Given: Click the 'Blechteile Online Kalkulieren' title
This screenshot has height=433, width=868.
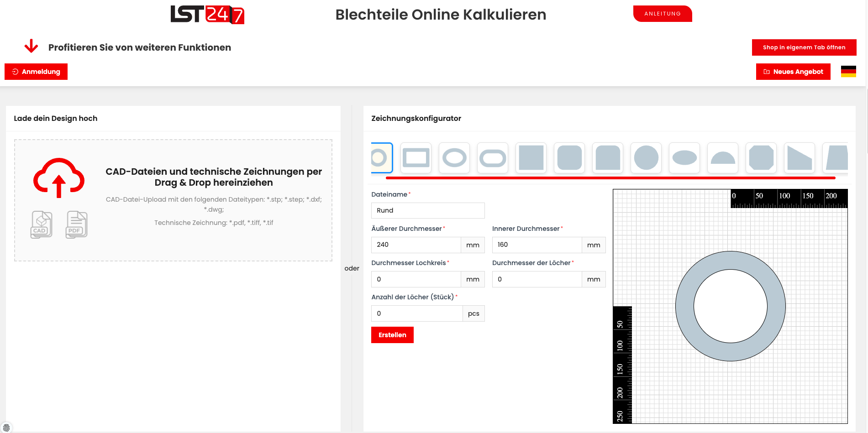Looking at the screenshot, I should tap(441, 15).
